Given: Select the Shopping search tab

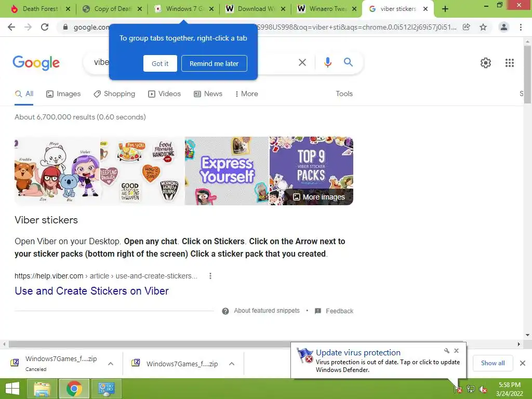Looking at the screenshot, I should tap(114, 94).
